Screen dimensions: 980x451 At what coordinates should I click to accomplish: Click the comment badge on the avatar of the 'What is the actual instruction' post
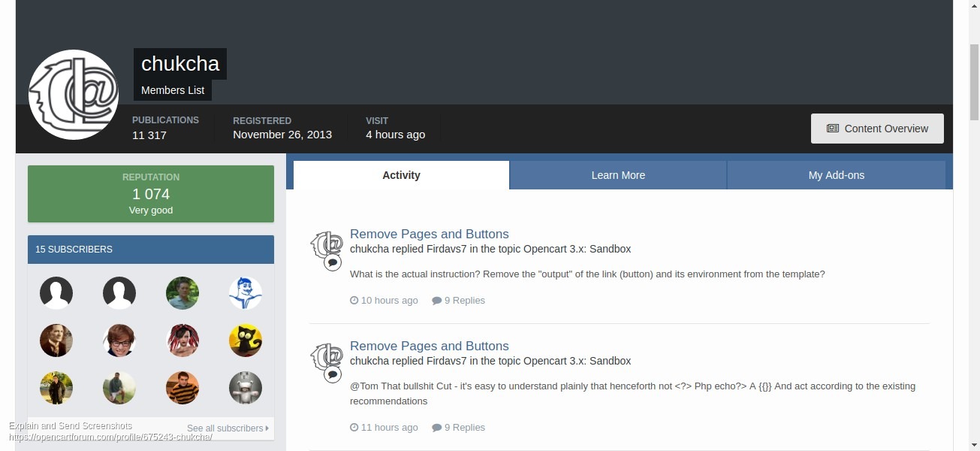[333, 262]
